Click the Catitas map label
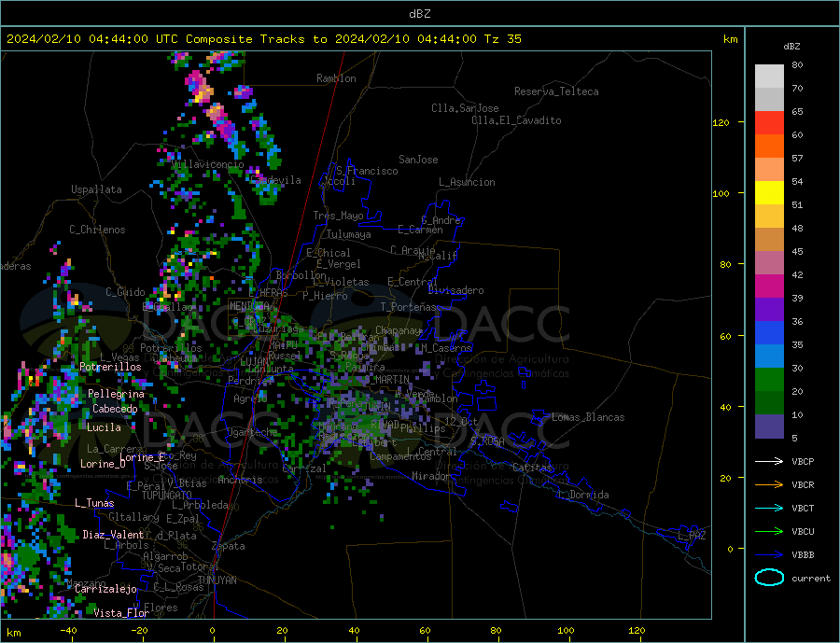840x643 pixels. click(532, 468)
